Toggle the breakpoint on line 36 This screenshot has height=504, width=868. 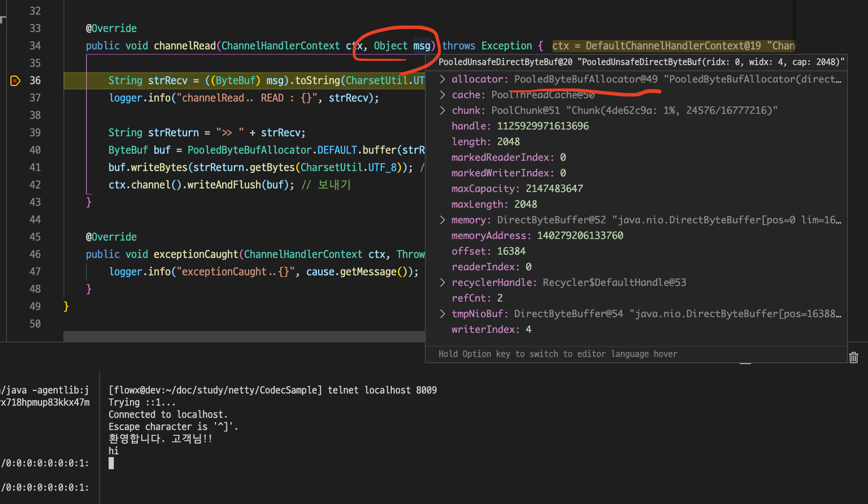click(15, 81)
